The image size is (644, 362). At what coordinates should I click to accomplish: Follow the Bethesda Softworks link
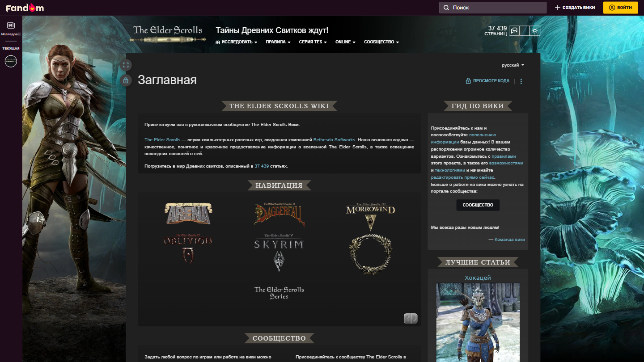point(334,140)
